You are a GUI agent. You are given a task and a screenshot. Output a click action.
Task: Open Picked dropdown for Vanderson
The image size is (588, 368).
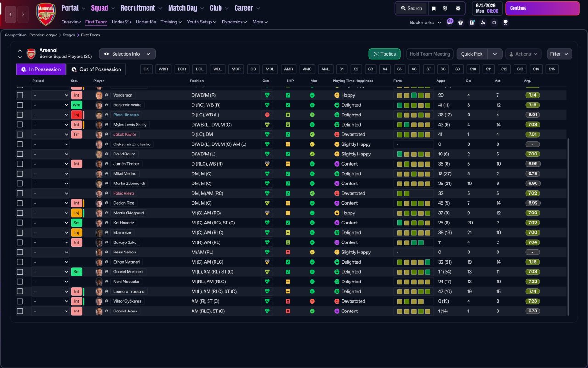[x=50, y=95]
